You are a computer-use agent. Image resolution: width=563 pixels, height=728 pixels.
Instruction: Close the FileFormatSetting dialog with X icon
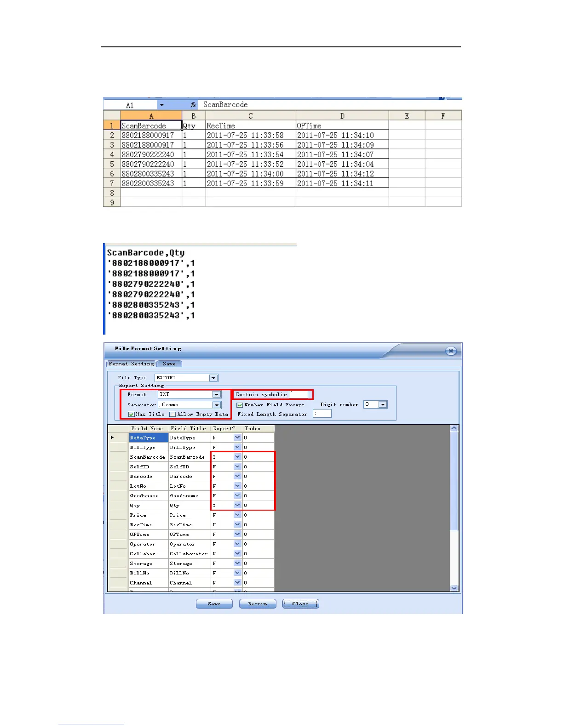coord(451,351)
